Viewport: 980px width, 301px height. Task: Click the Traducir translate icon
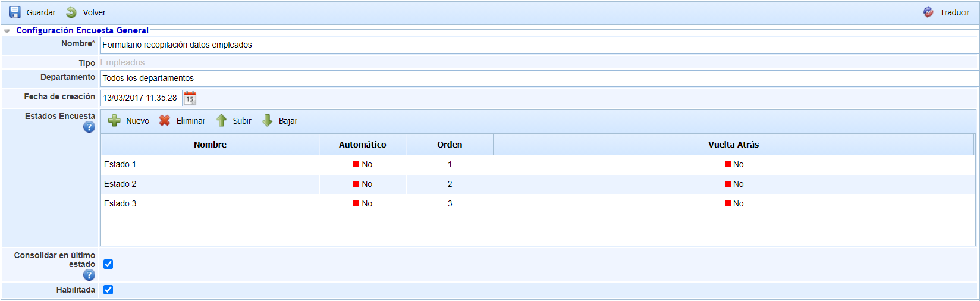(x=928, y=12)
